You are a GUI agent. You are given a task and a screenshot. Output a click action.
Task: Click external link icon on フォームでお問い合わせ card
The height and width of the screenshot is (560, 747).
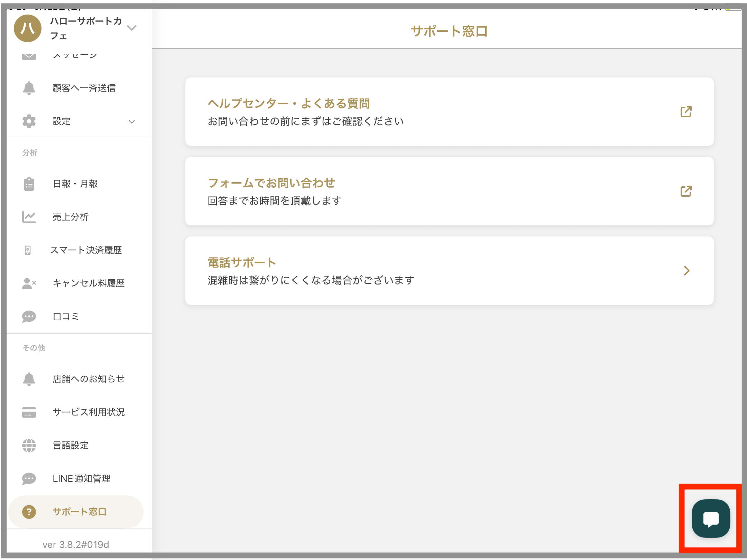coord(686,191)
